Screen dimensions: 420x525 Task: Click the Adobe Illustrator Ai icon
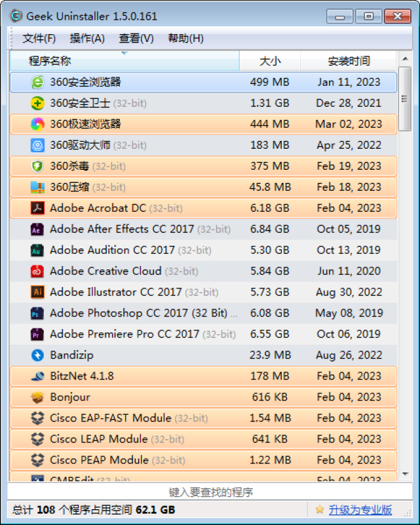coord(37,292)
